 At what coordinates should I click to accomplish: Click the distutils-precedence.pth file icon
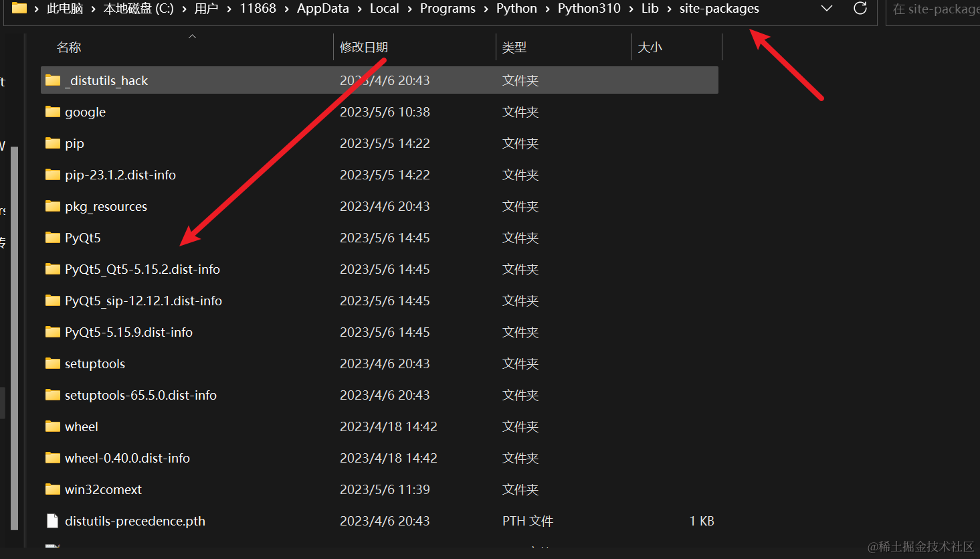[53, 521]
